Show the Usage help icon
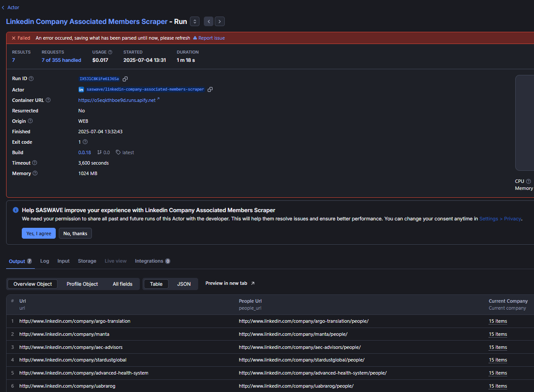The height and width of the screenshot is (392, 534). [x=110, y=52]
